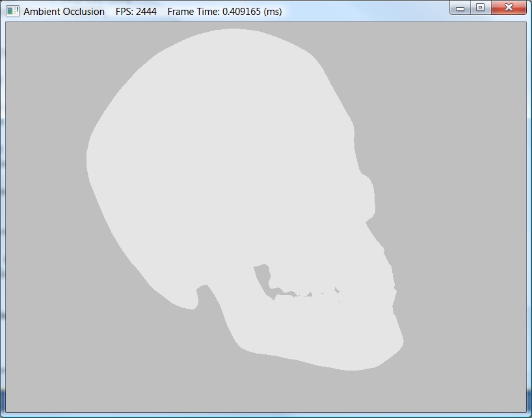Screen dimensions: 532x418
Task: Minimize the Ambient Occlusion window
Action: (460, 8)
